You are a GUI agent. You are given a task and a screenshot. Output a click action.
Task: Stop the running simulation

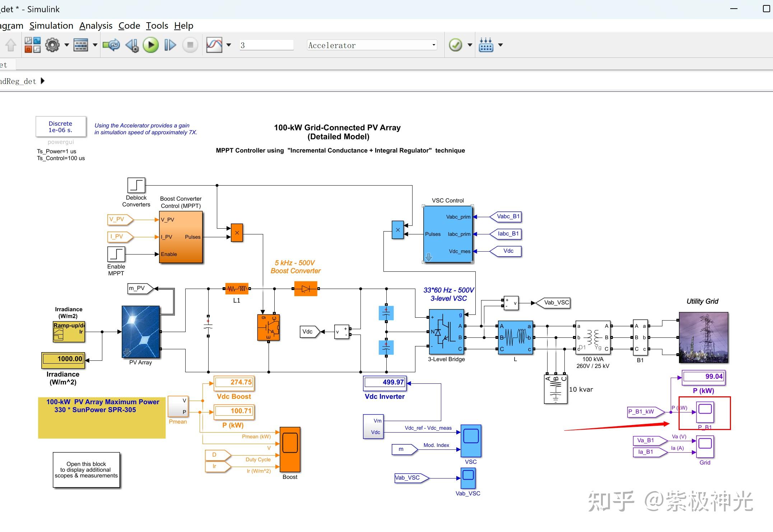(190, 45)
